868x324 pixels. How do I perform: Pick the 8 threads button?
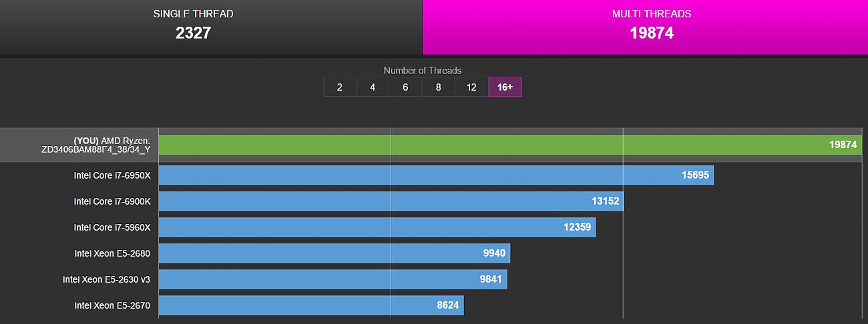pos(438,87)
